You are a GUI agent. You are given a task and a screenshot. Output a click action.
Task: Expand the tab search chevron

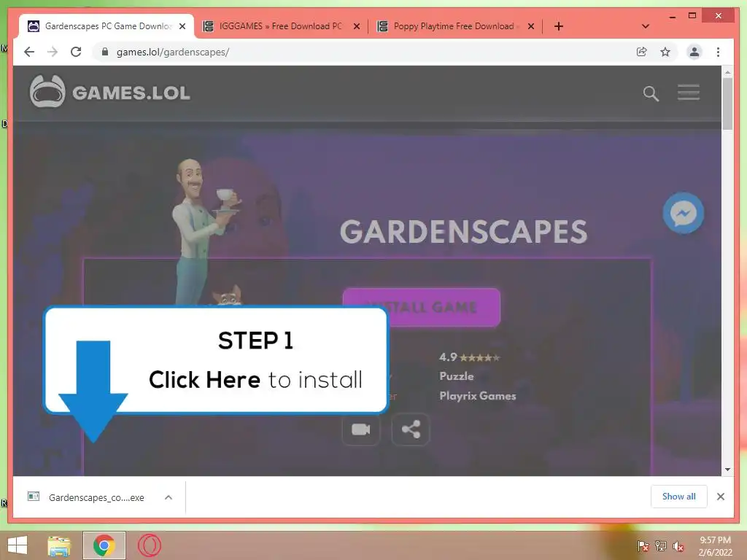[x=646, y=26]
